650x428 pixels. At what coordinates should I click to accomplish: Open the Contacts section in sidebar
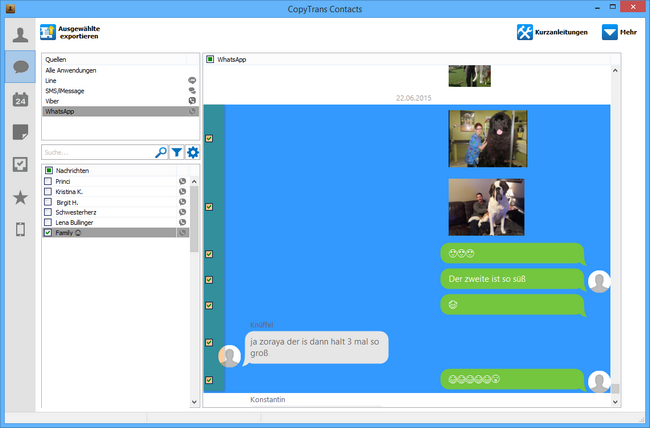click(18, 34)
